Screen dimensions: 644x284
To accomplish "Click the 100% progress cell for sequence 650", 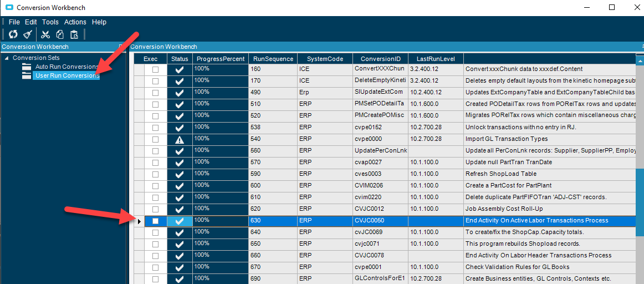I will click(220, 245).
